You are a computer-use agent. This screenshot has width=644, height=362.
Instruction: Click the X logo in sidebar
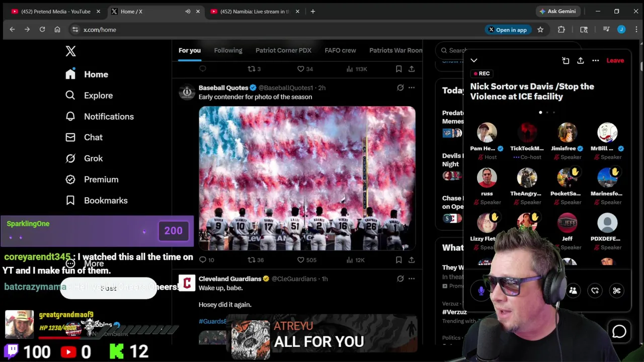[x=70, y=51]
